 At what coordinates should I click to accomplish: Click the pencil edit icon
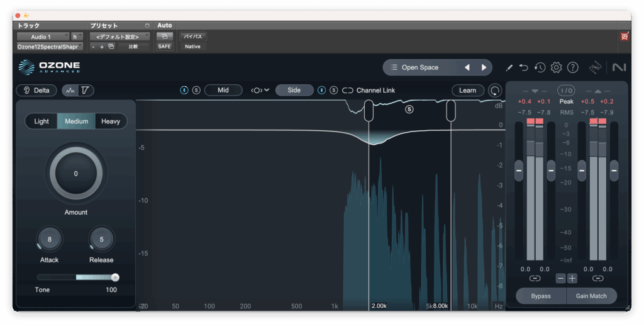point(509,67)
